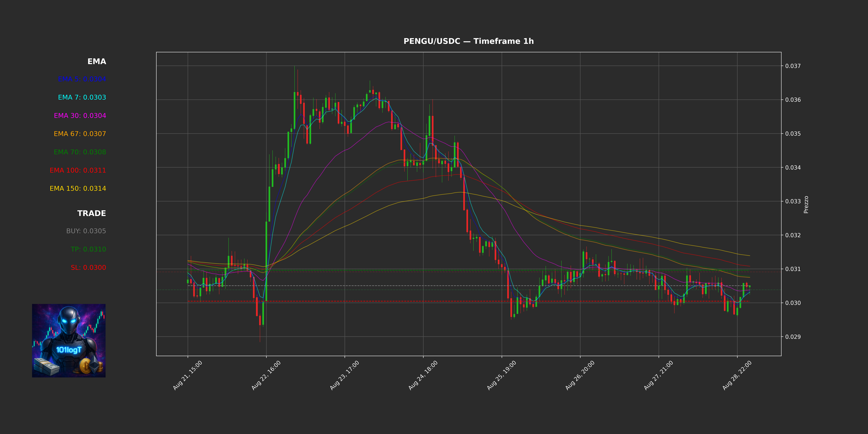Click the TP: 0.0310 value
The height and width of the screenshot is (434, 868).
88,249
